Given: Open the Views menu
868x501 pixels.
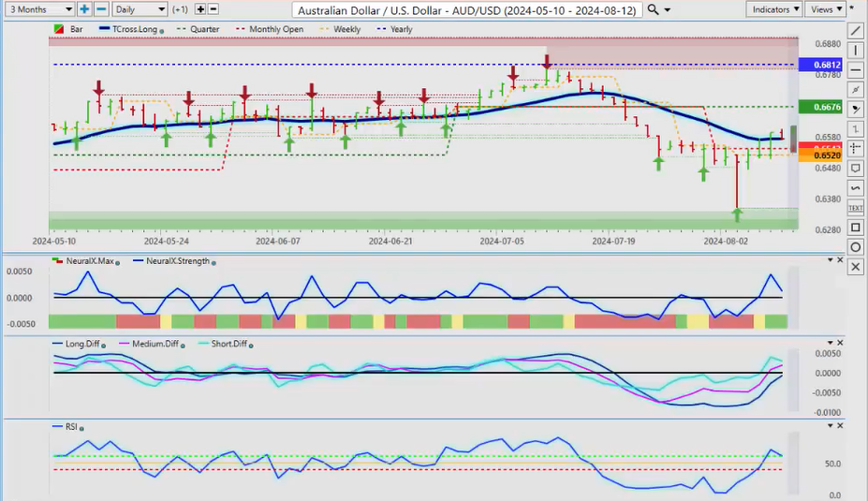Looking at the screenshot, I should coord(825,9).
